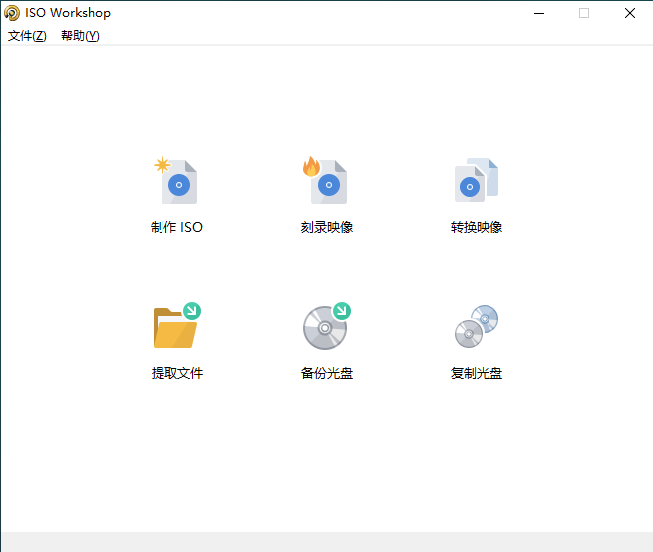Click the ISO Workshop app icon in title bar
The image size is (653, 552).
click(x=12, y=13)
